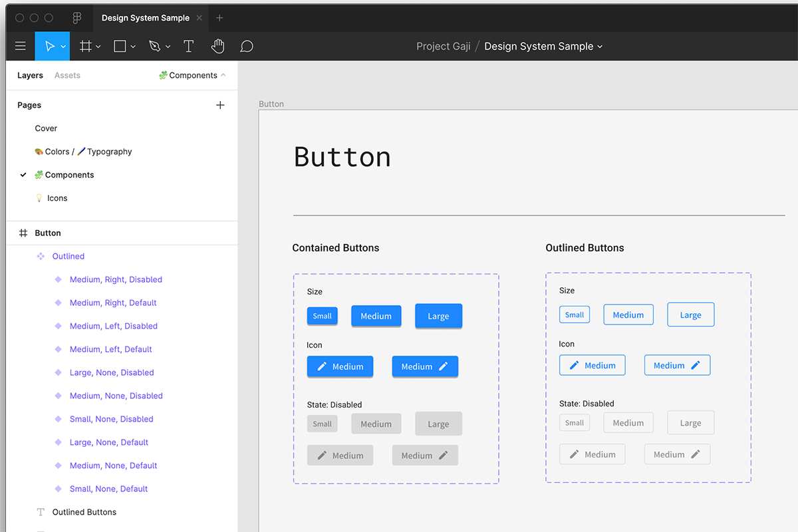
Task: Select the Move tool arrow
Action: [49, 46]
